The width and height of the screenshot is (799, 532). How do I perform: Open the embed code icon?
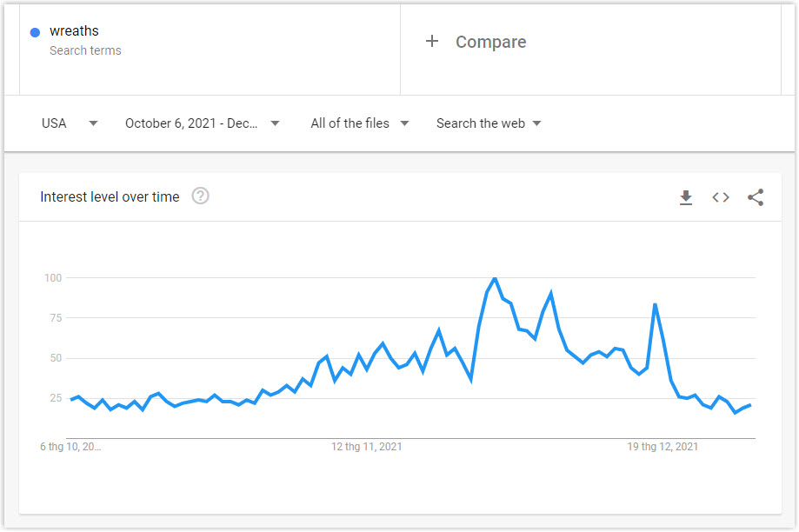(x=721, y=197)
